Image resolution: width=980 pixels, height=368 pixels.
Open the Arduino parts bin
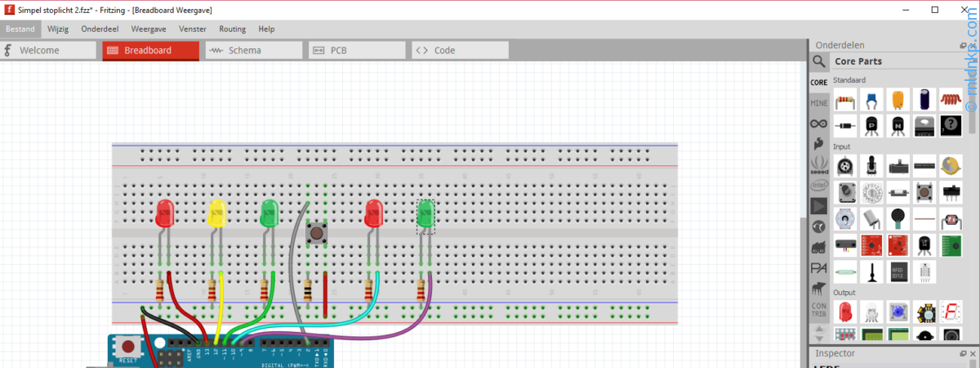[819, 123]
